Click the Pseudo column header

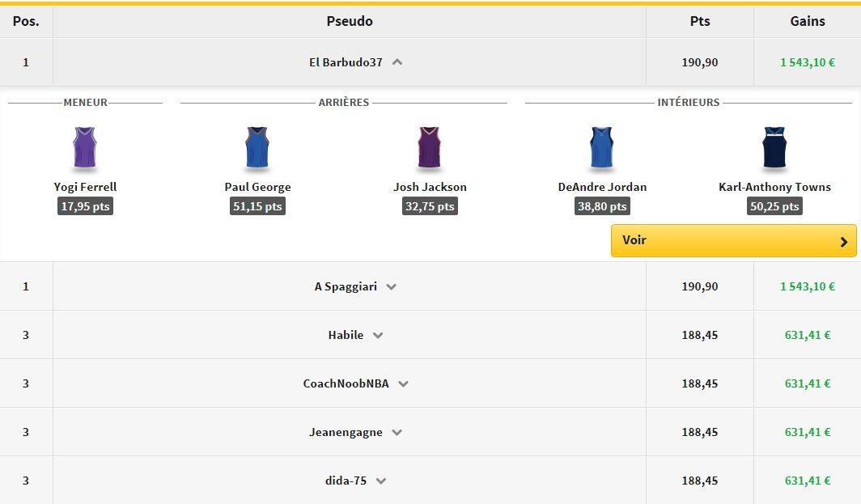[350, 22]
